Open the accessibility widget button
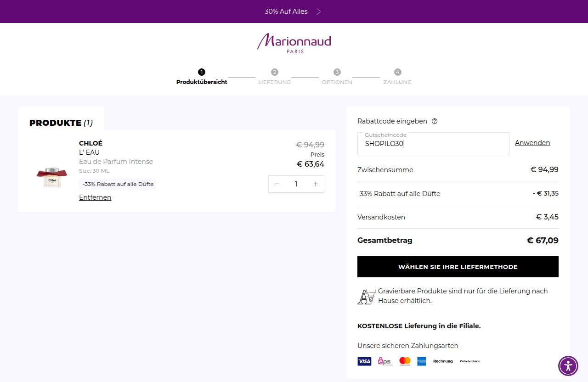Viewport: 588px width, 382px height. [568, 366]
